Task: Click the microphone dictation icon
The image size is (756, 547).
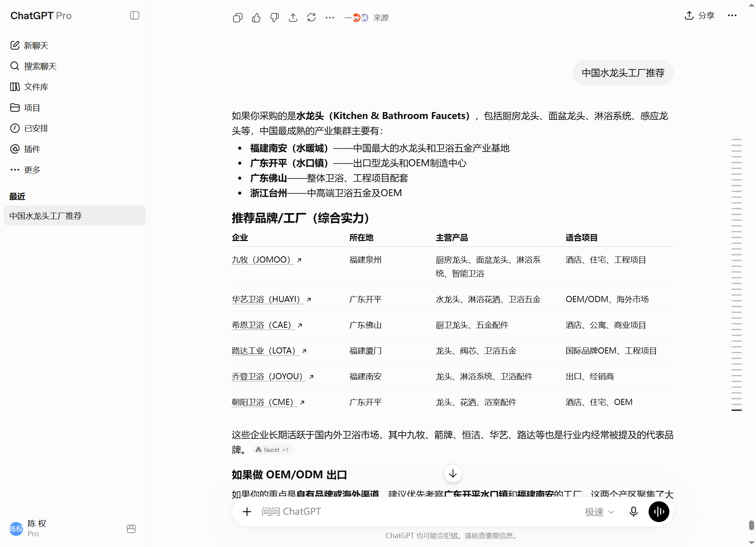Action: pyautogui.click(x=634, y=512)
